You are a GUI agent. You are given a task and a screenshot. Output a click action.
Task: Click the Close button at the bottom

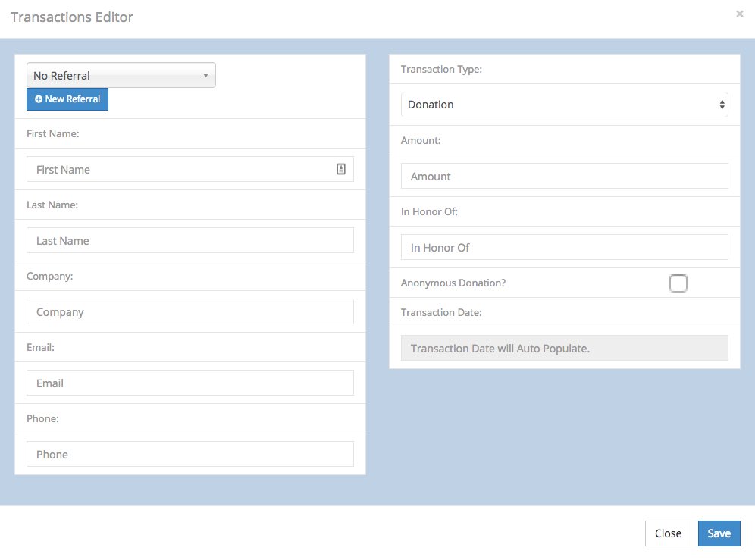coord(668,533)
